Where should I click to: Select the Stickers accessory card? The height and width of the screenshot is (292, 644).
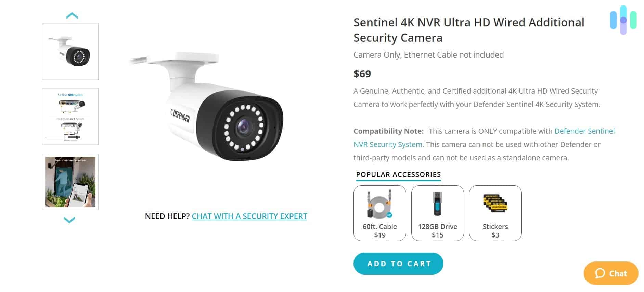(495, 212)
